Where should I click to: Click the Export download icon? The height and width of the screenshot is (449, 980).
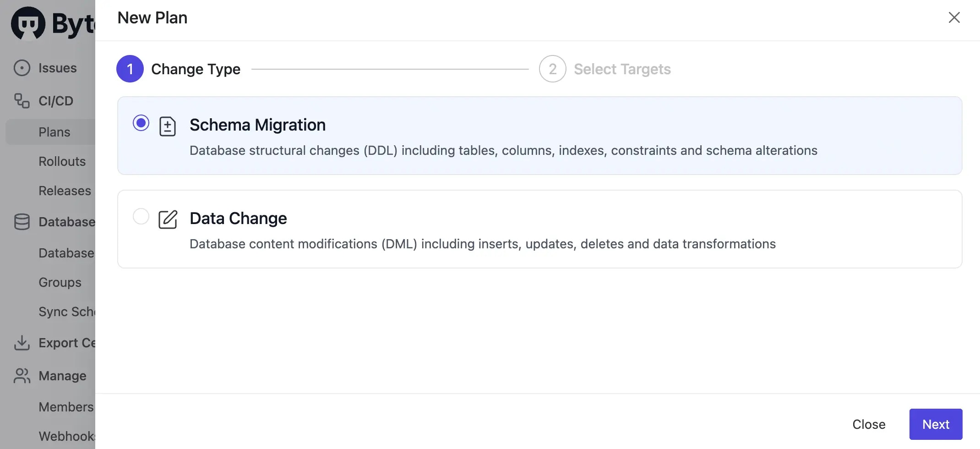pyautogui.click(x=22, y=343)
